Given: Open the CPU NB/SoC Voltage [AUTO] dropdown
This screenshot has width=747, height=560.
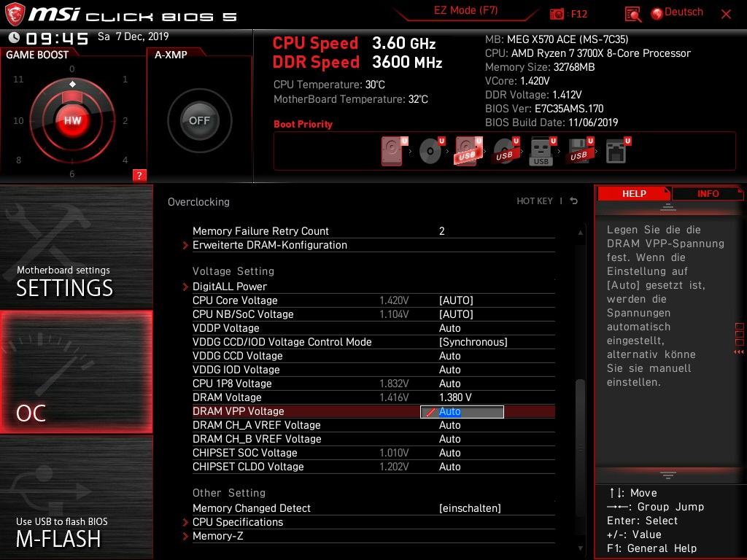Looking at the screenshot, I should point(456,314).
